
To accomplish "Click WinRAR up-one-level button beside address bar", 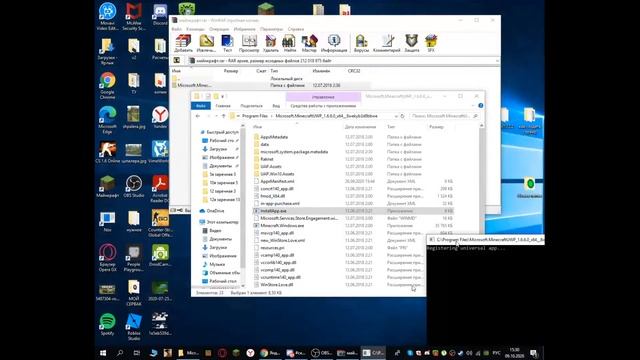I will [177, 60].
